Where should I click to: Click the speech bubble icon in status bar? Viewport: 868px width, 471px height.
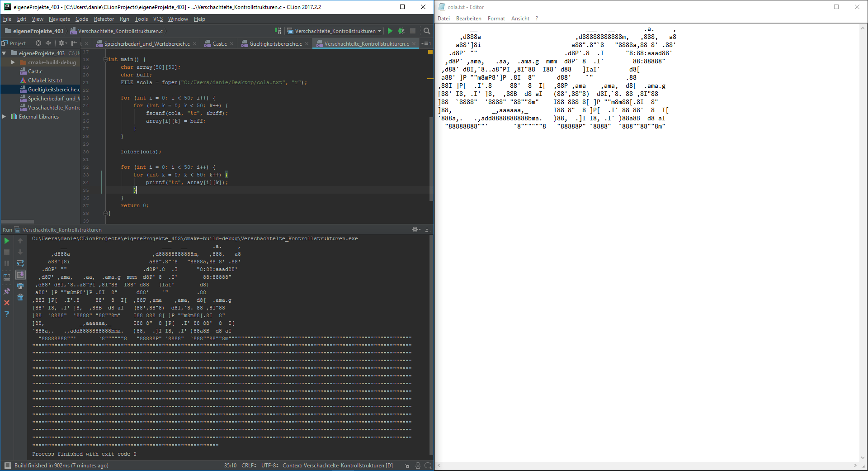(x=428, y=466)
